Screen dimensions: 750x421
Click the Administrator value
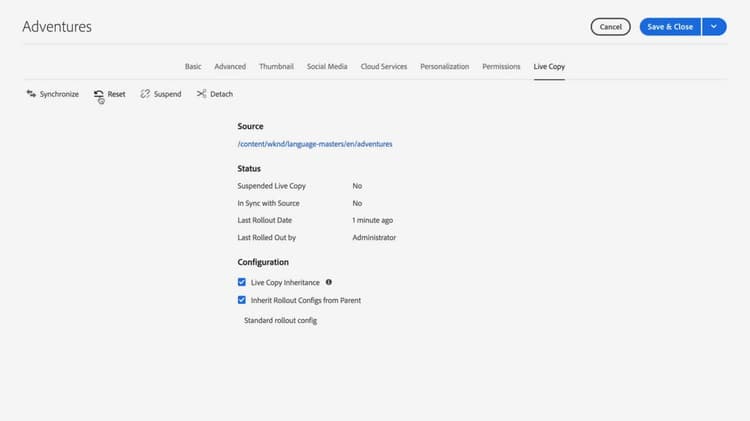(374, 237)
